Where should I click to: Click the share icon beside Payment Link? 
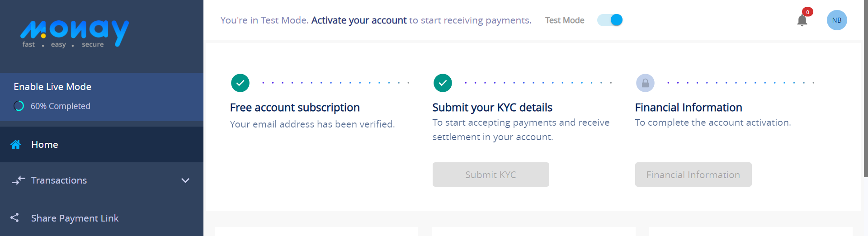[14, 218]
